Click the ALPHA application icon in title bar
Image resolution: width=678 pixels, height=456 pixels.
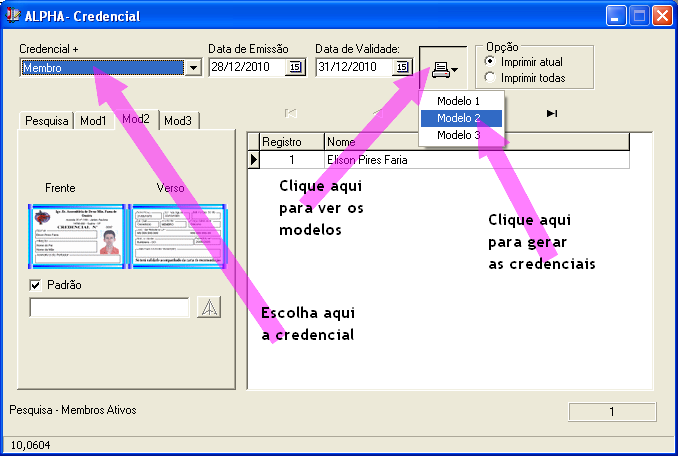(14, 16)
